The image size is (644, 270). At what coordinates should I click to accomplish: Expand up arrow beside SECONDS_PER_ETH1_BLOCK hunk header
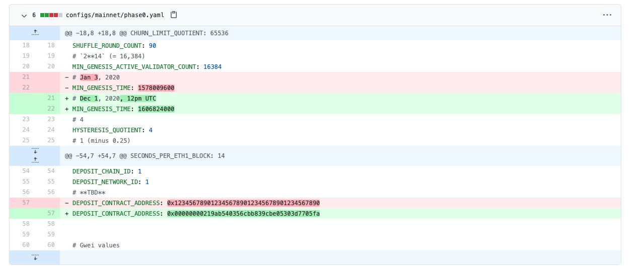coord(35,159)
